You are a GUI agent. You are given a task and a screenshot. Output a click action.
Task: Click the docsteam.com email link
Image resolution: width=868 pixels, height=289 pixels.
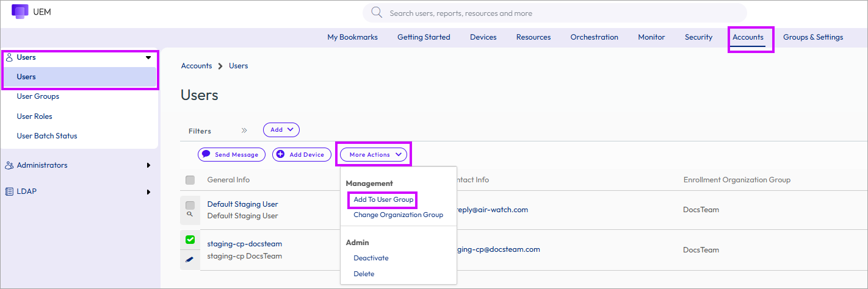[x=499, y=249]
